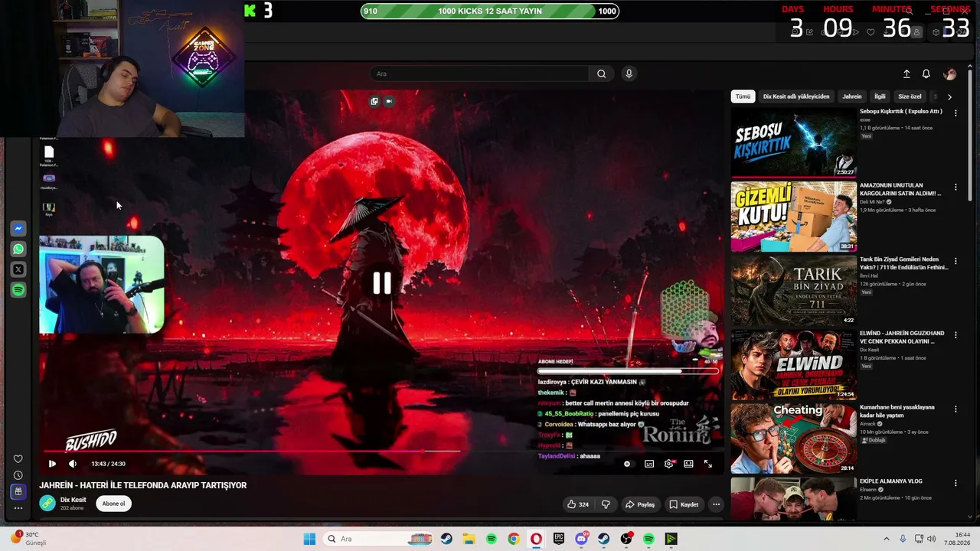Seek on the video progress bar
The height and width of the screenshot is (551, 980).
pos(381,452)
